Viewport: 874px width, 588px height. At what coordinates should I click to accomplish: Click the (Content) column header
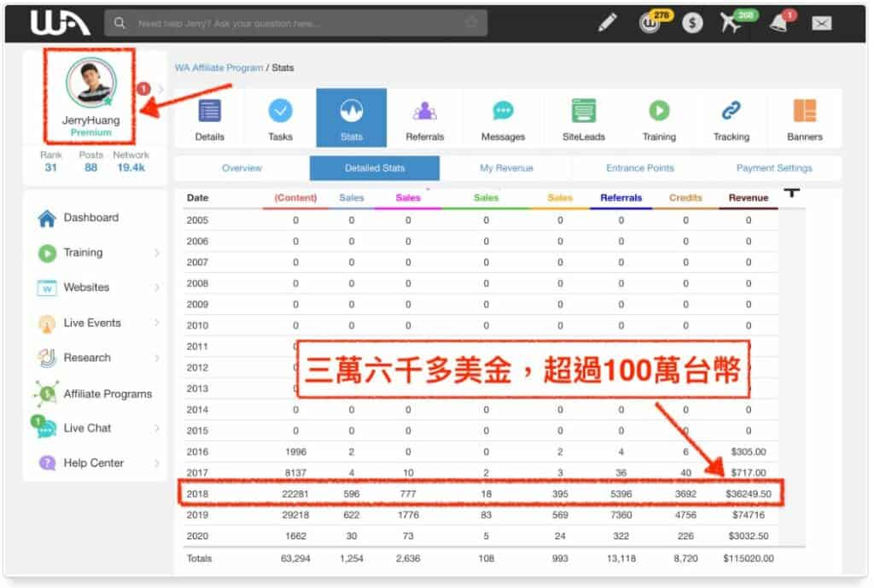click(x=295, y=198)
